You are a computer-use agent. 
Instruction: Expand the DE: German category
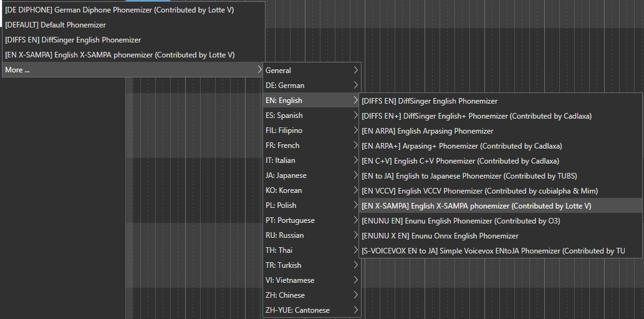pos(312,86)
